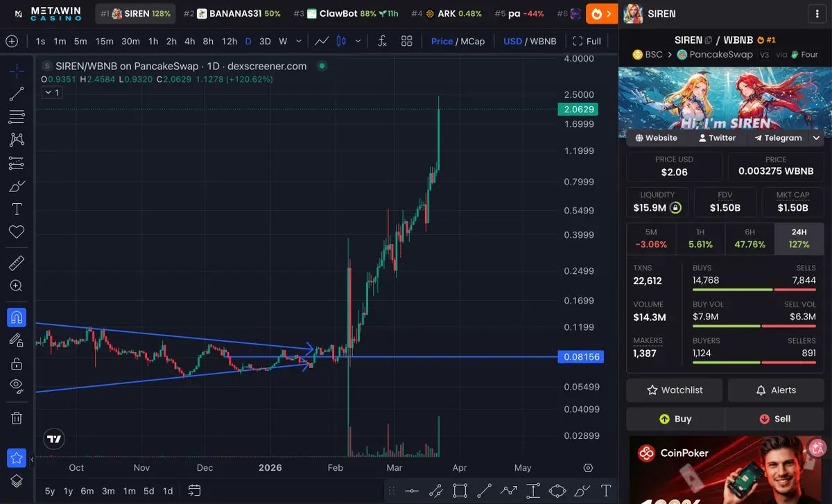832x504 pixels.
Task: Click the green Buy button
Action: coord(675,419)
